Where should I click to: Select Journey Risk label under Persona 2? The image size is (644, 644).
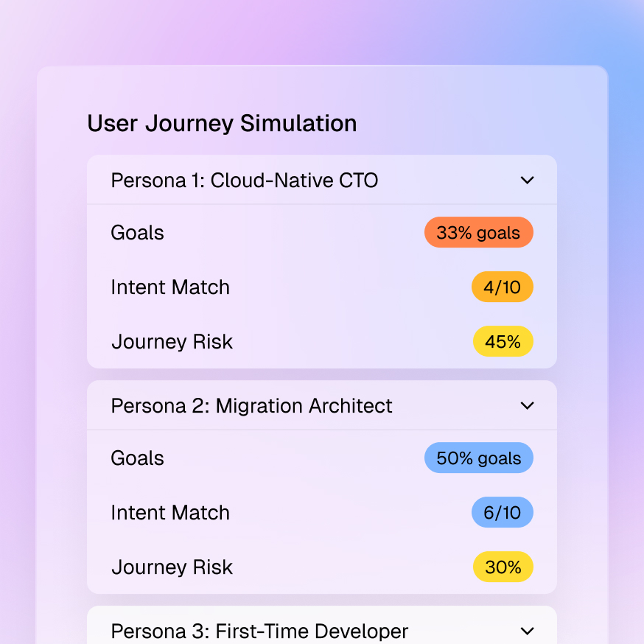(172, 567)
